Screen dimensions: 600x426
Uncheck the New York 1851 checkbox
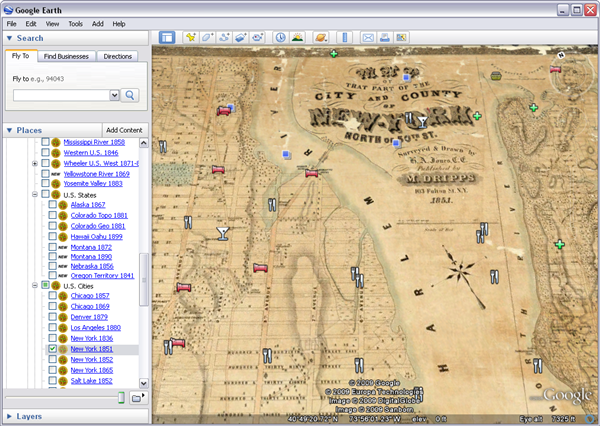[53, 349]
